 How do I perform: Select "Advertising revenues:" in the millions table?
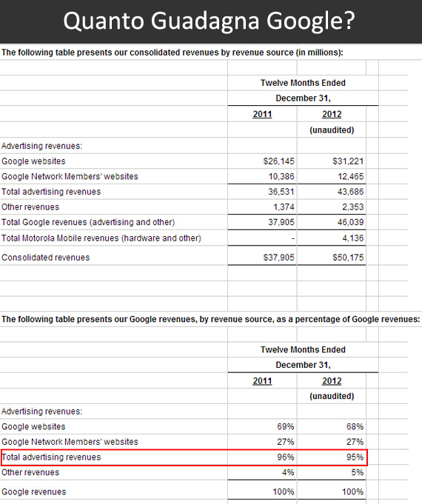(41, 146)
